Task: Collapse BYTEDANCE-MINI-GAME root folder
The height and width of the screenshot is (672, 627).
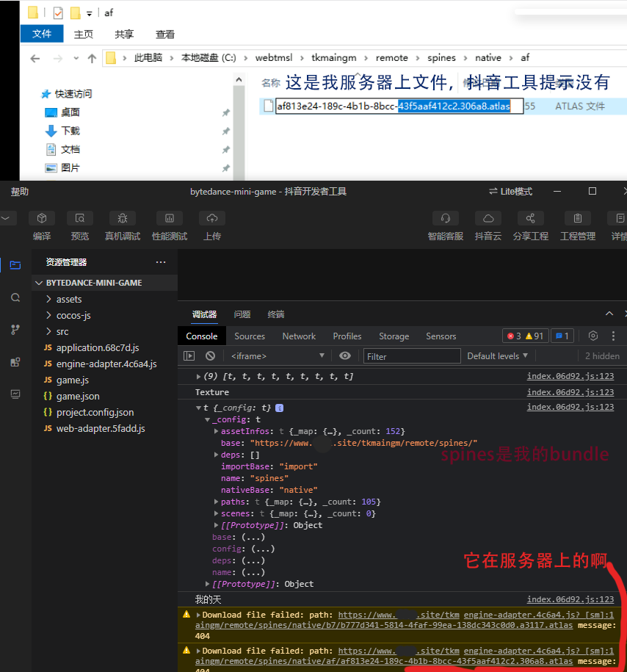Action: click(x=39, y=283)
